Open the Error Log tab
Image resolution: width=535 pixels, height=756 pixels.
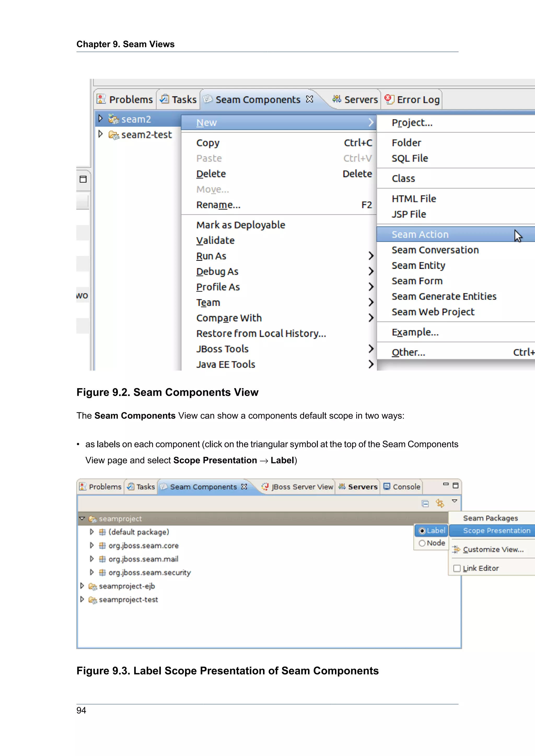pyautogui.click(x=412, y=99)
